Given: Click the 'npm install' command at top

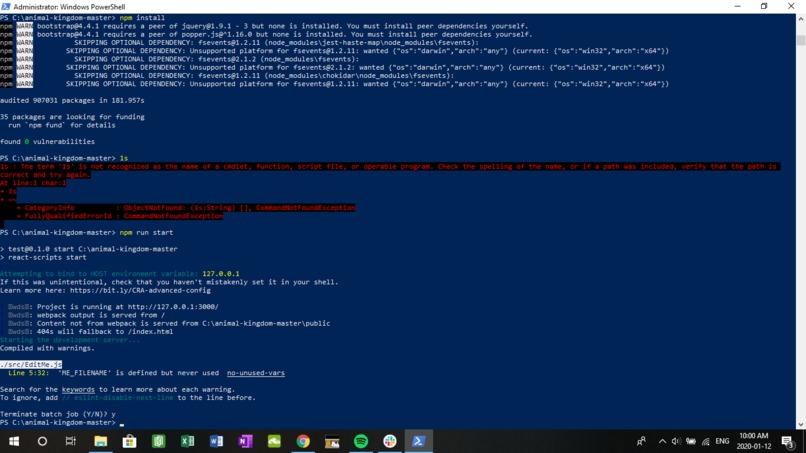Looking at the screenshot, I should (142, 17).
